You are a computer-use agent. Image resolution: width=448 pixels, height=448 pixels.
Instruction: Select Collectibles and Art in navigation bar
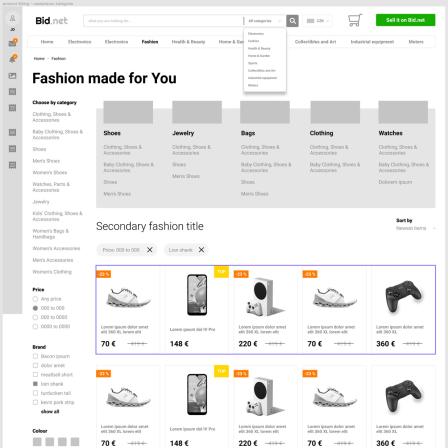[x=315, y=42]
